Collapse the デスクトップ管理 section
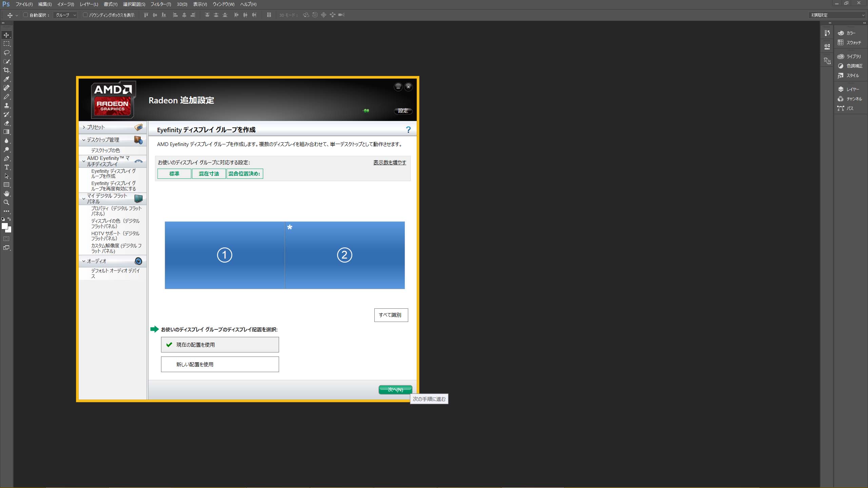 tap(113, 140)
